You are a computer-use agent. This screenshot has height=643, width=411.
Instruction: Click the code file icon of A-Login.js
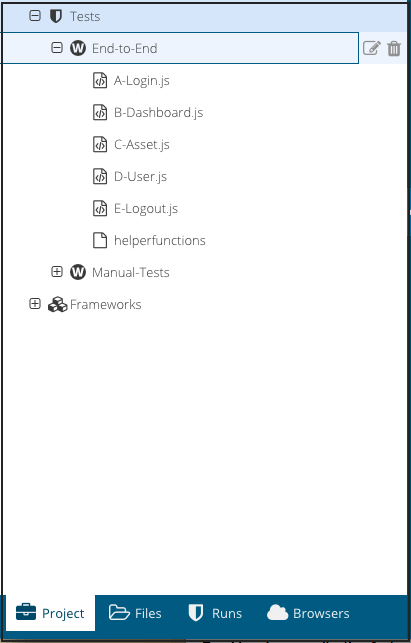point(100,80)
